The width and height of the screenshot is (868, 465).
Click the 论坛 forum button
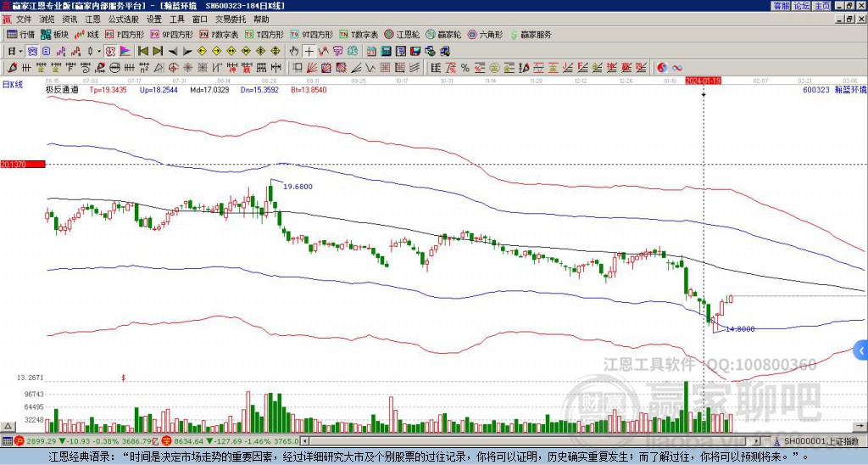pyautogui.click(x=802, y=6)
